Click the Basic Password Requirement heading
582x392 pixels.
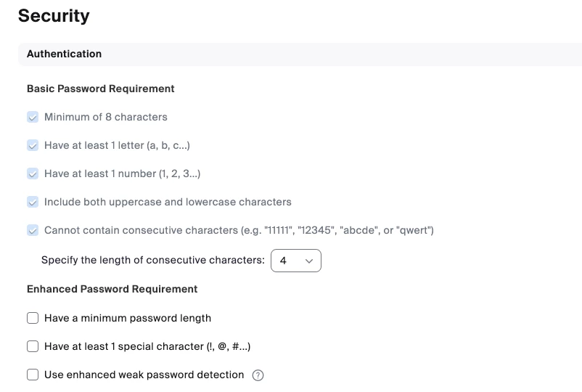[x=101, y=89]
